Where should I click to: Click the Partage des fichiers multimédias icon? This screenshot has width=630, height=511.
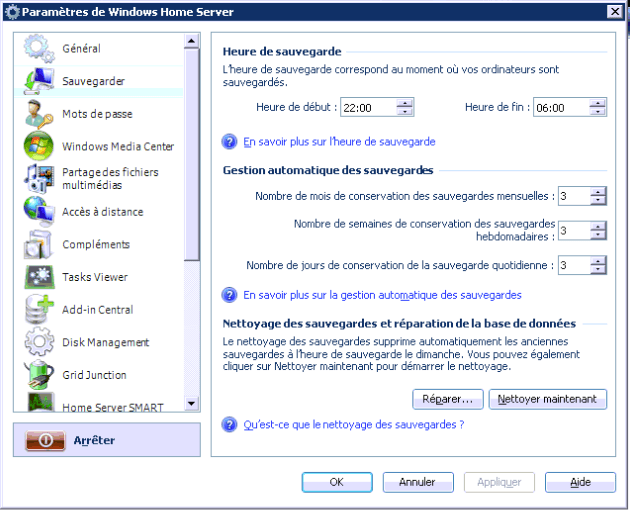pyautogui.click(x=39, y=178)
